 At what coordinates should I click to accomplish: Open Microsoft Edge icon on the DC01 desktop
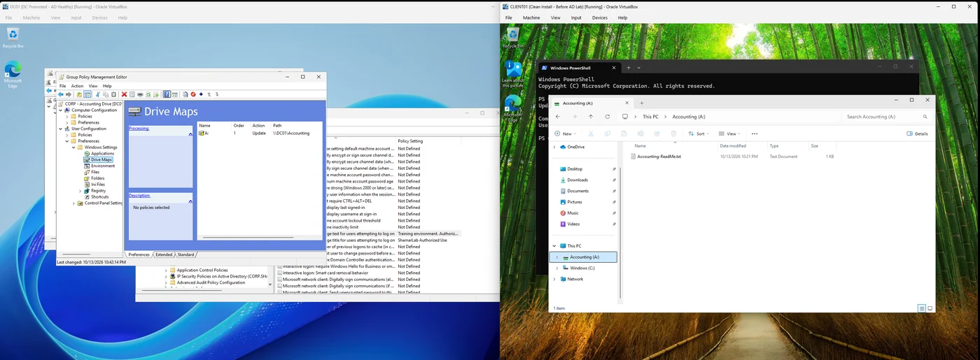(x=13, y=74)
